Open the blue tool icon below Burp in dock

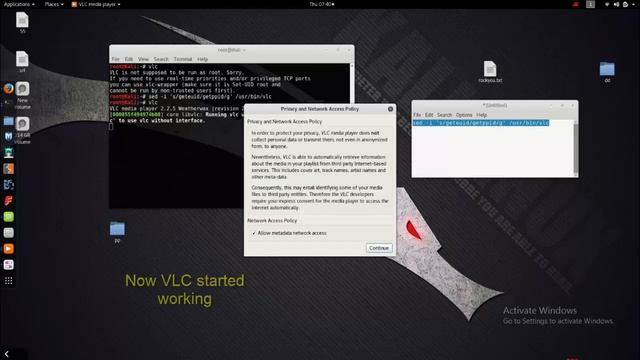[9, 184]
